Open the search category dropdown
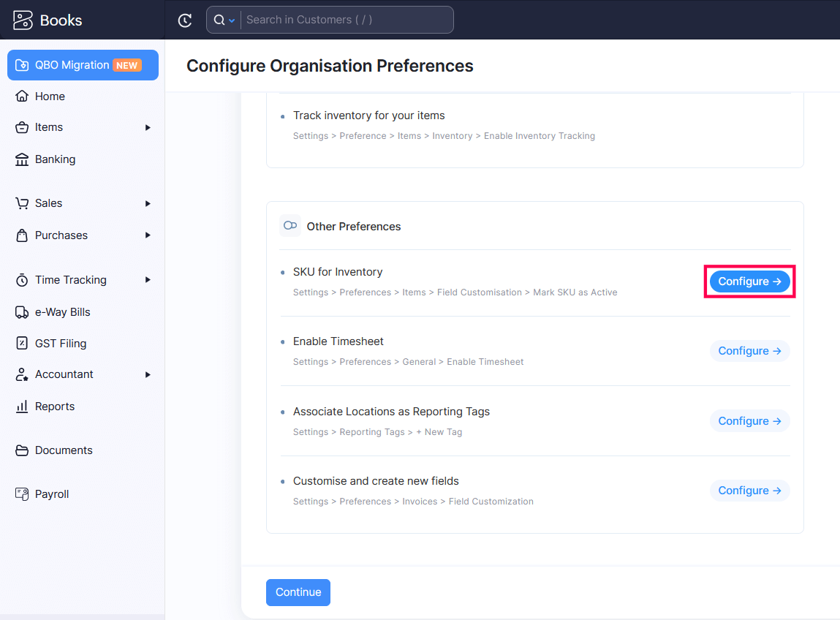The image size is (840, 620). tap(224, 20)
